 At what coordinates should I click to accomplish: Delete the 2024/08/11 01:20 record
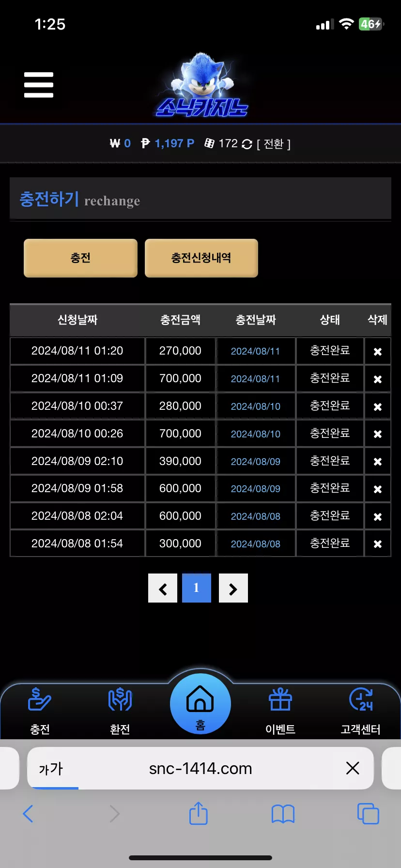click(x=378, y=352)
